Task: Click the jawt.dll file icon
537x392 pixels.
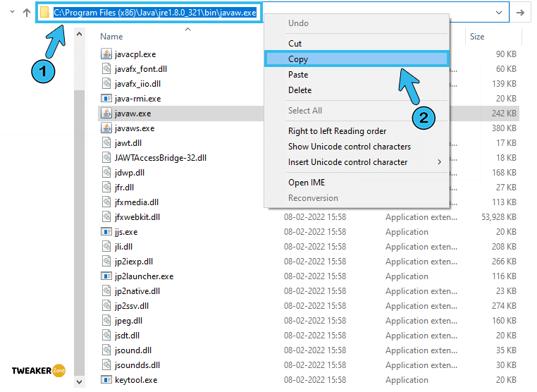Action: pos(106,143)
